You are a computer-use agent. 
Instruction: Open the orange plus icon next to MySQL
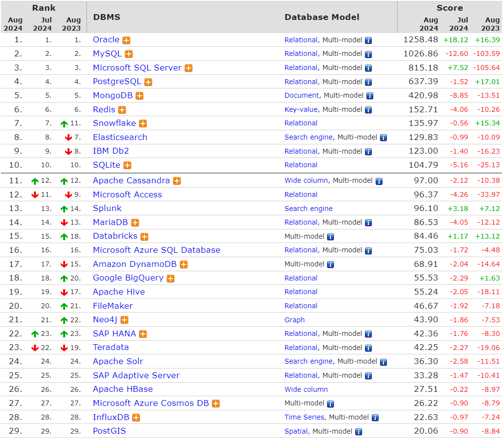[129, 54]
